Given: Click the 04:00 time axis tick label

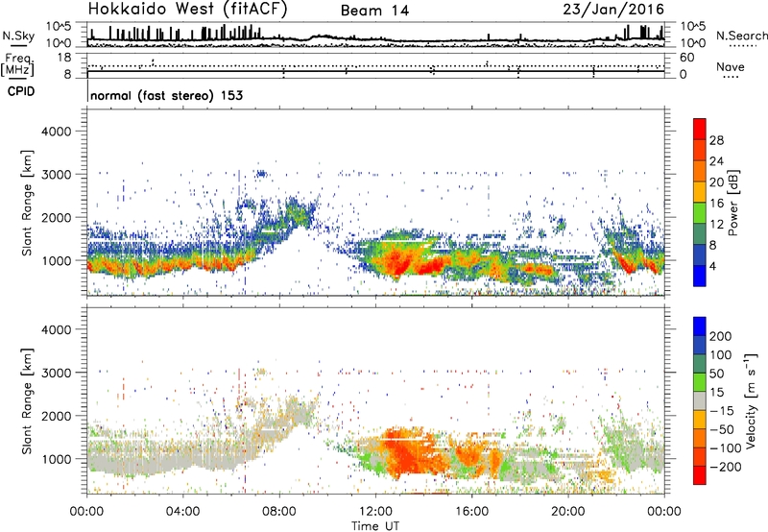Looking at the screenshot, I should point(183,512).
